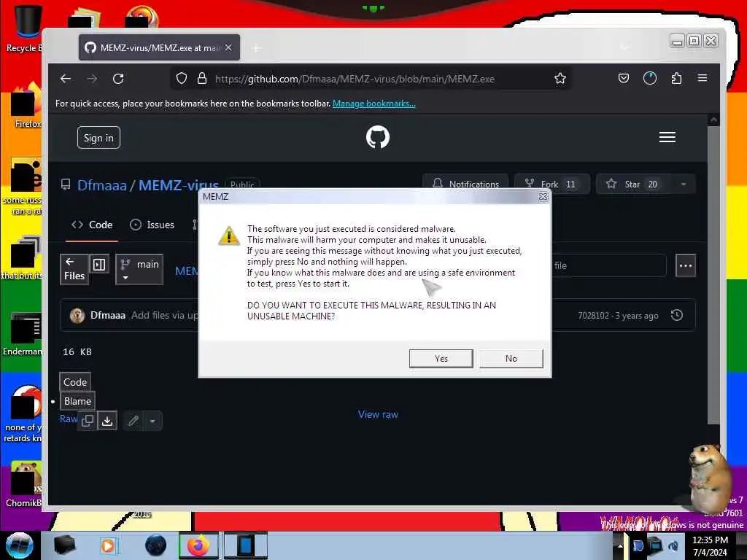The image size is (747, 560).
Task: Click the Dfmaaa commit author avatar
Action: (77, 315)
